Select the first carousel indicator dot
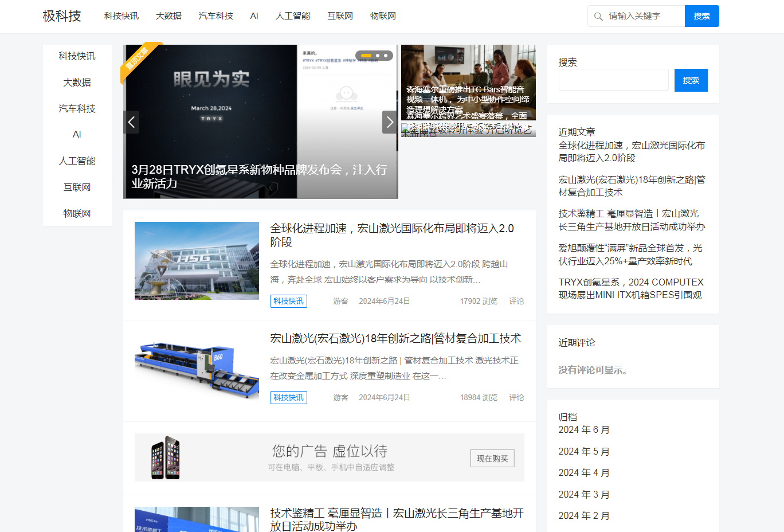The image size is (784, 532). [366, 56]
